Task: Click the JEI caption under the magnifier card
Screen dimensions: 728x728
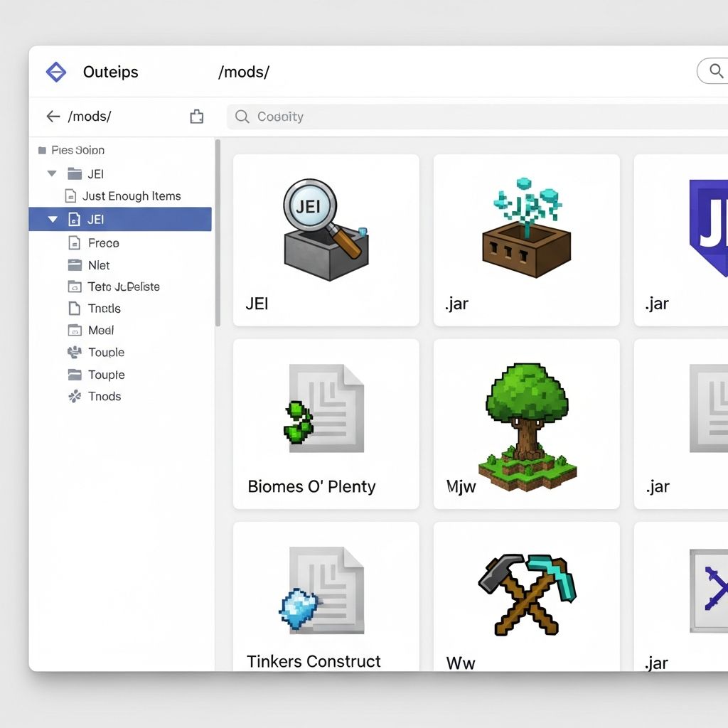Action: pyautogui.click(x=257, y=304)
